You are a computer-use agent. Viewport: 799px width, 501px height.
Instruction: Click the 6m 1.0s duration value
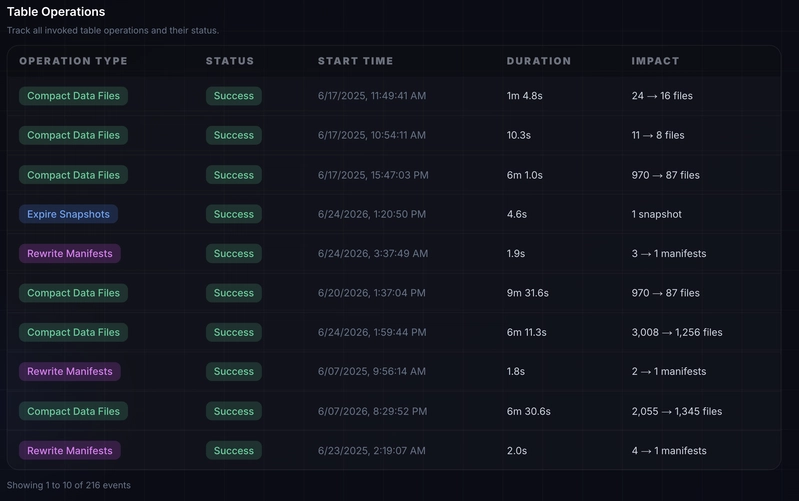coord(524,175)
